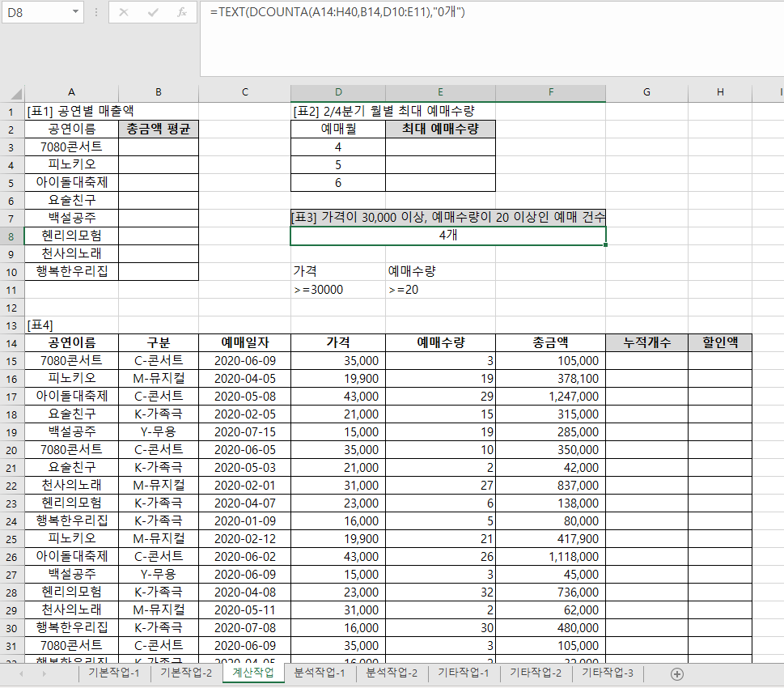Add a new sheet with the plus button

coord(677,673)
